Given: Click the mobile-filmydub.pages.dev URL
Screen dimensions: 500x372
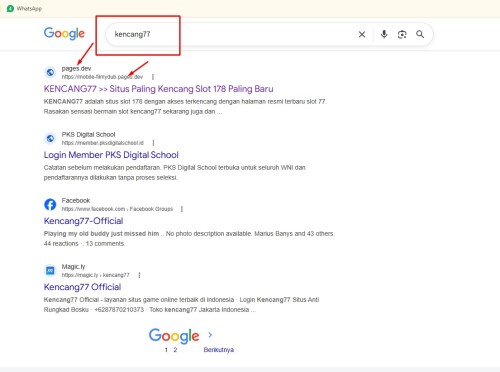Looking at the screenshot, I should tap(102, 77).
